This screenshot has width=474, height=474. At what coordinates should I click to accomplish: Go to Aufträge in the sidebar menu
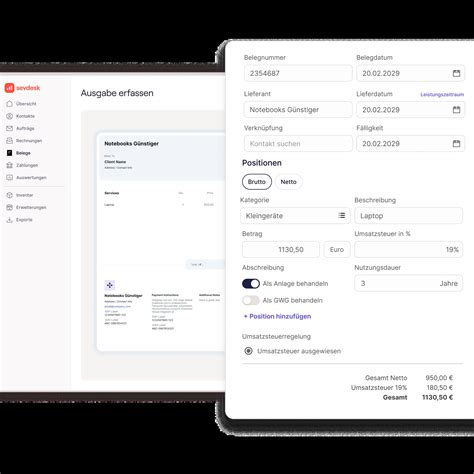click(25, 128)
